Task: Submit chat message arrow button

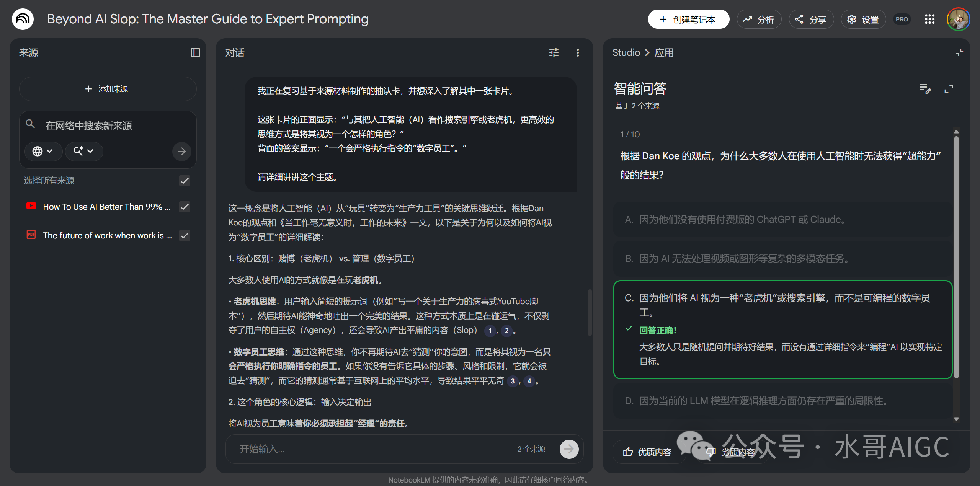Action: pyautogui.click(x=569, y=449)
